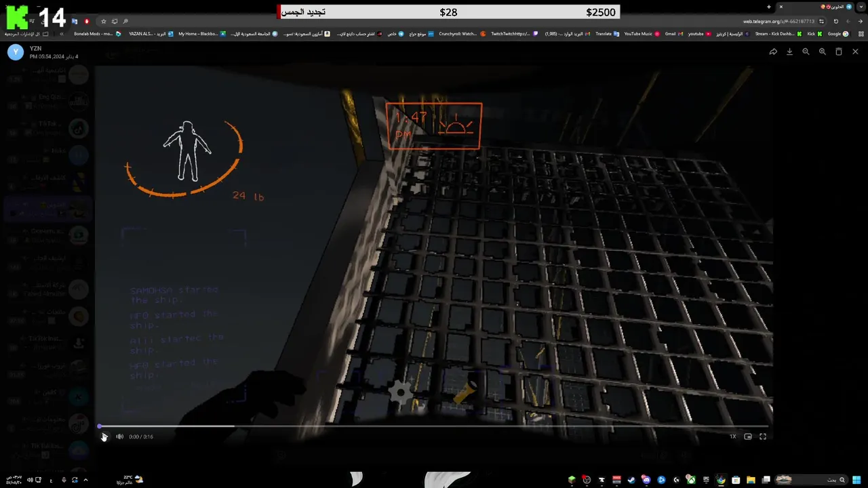Open File Explorer from the taskbar
The width and height of the screenshot is (868, 488).
[x=751, y=480]
